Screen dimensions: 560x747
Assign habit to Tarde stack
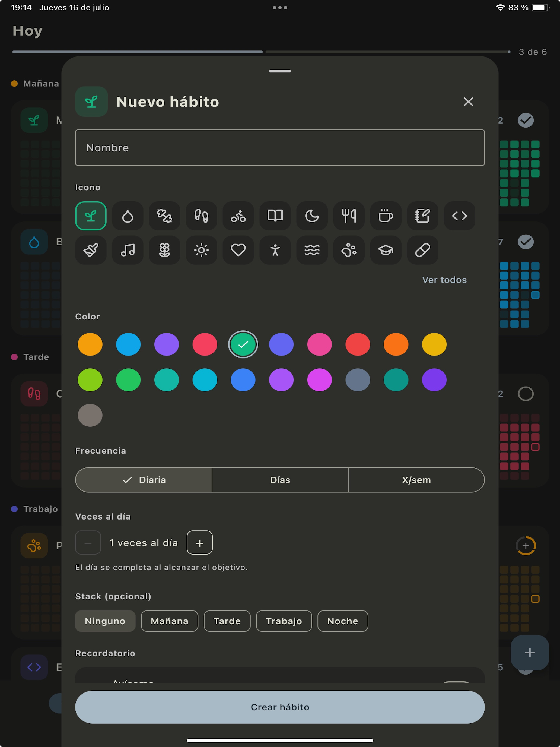pos(227,621)
